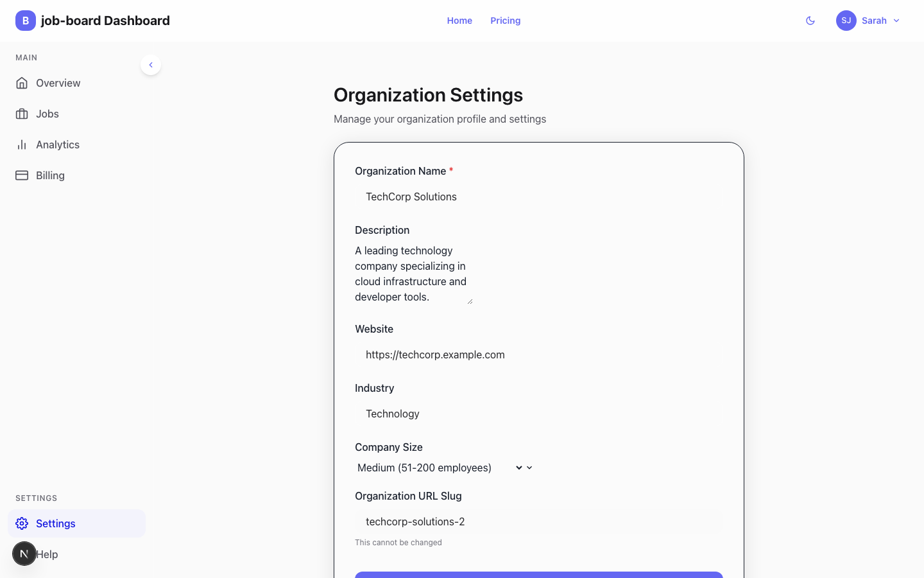Expand the Sarah account menu chevron
924x578 pixels.
click(896, 21)
